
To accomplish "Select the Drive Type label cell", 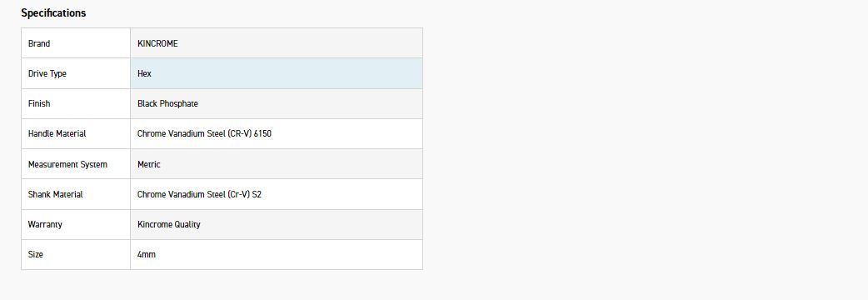I will tap(76, 73).
